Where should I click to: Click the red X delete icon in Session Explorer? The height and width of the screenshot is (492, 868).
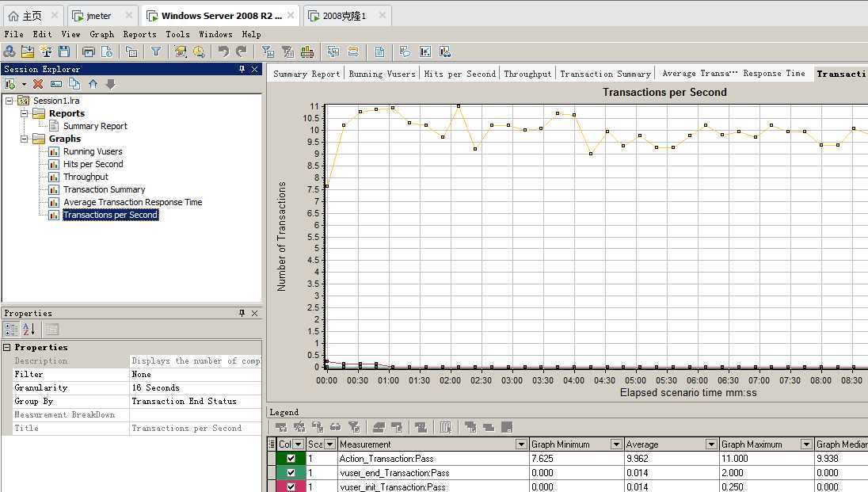click(x=38, y=84)
